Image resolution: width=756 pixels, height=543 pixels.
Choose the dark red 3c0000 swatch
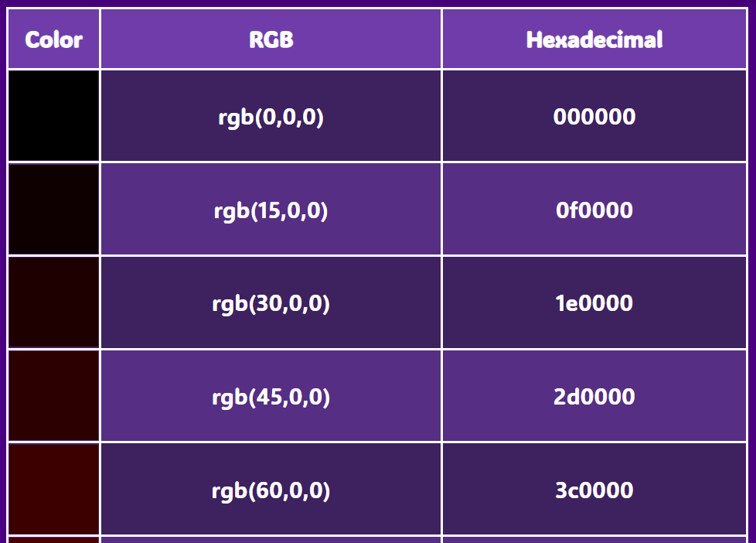[x=53, y=489]
